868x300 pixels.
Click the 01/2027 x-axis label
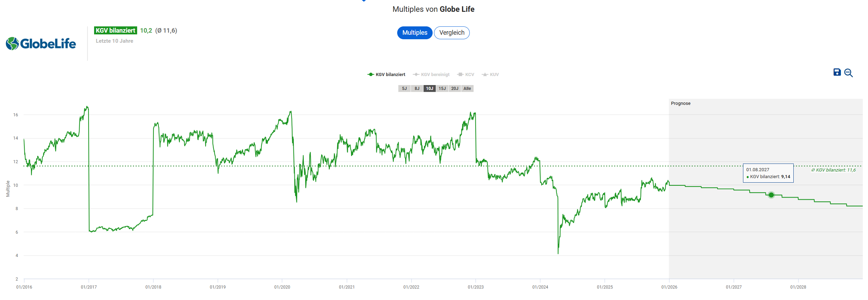(x=734, y=287)
